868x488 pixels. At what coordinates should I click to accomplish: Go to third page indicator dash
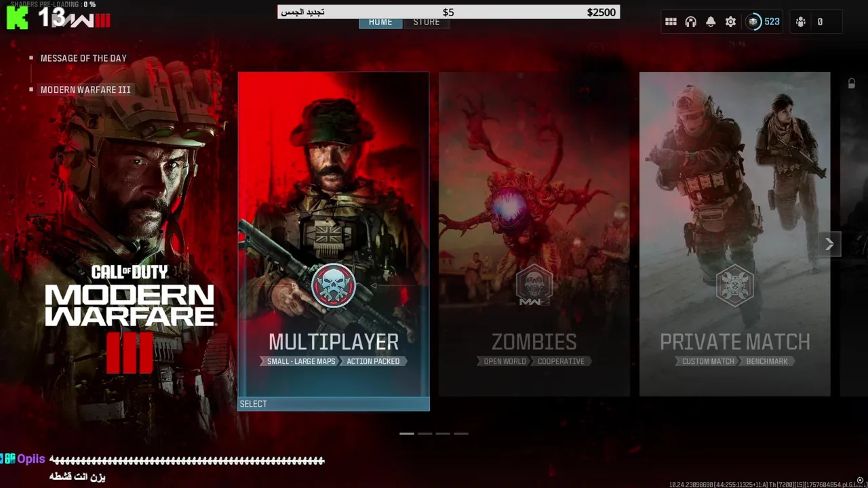click(x=443, y=433)
